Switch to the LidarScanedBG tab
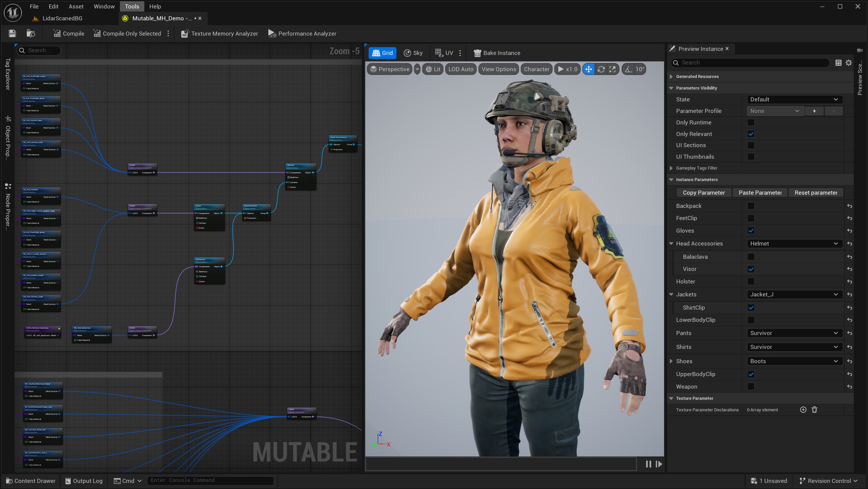 point(62,18)
